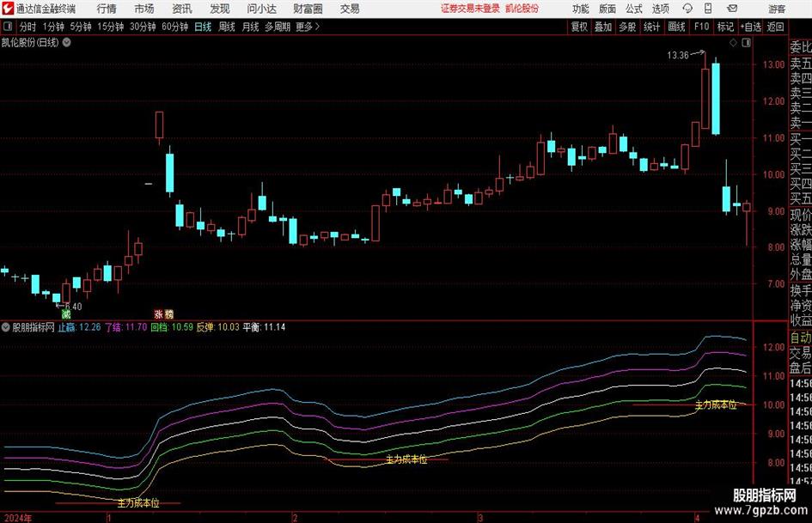
Task: Open the mail messages icon
Action: (732, 9)
